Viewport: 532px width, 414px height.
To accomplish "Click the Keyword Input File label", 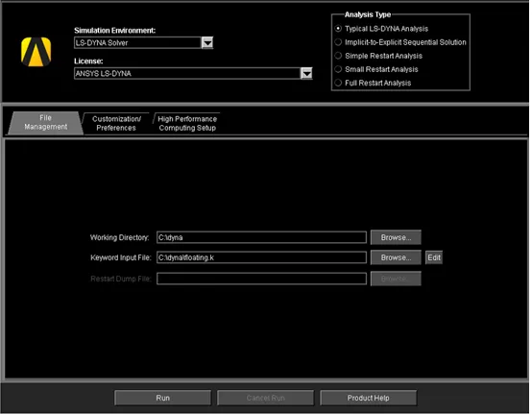I will [x=120, y=257].
